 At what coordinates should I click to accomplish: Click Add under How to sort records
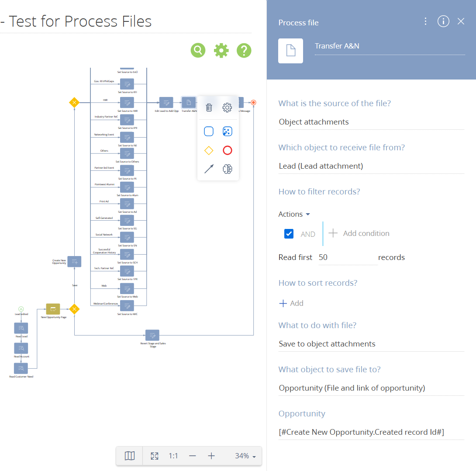tap(291, 303)
